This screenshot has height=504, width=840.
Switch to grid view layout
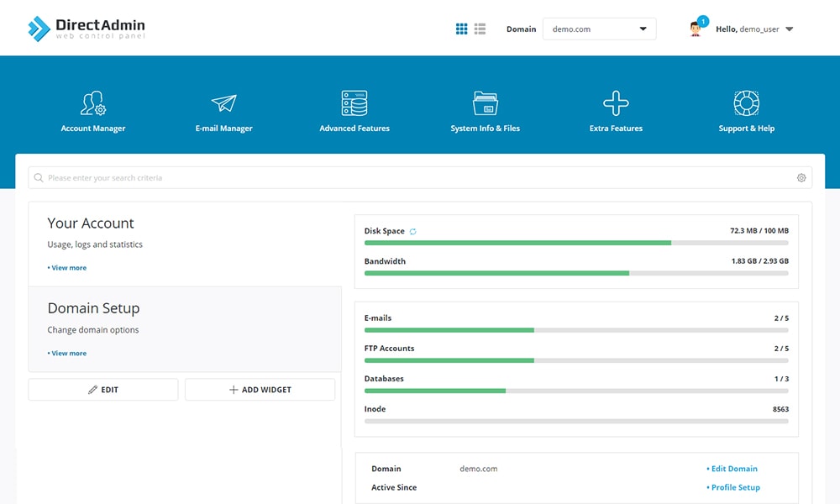(461, 29)
